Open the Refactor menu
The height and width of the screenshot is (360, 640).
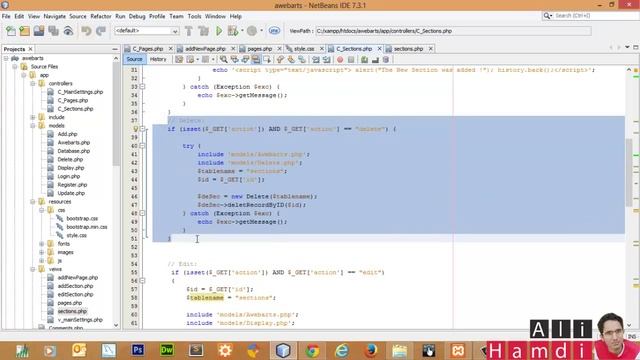101,16
